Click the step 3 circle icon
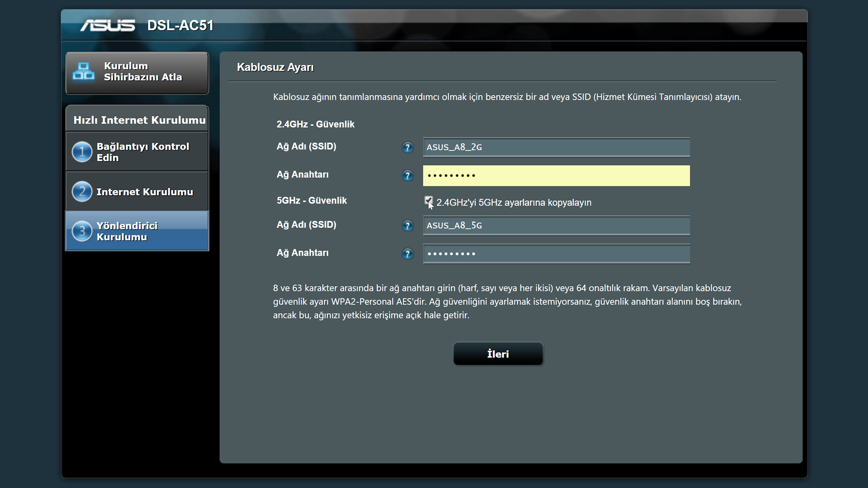 [x=82, y=231]
